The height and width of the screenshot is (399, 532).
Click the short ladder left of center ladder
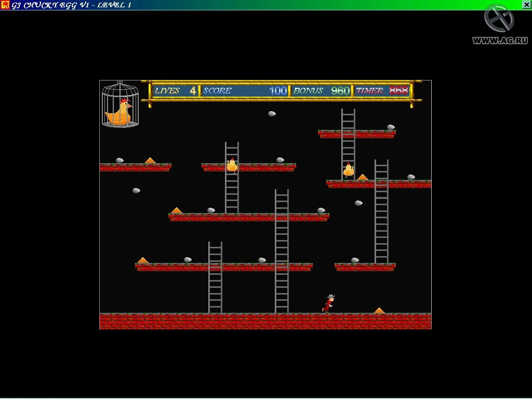point(215,277)
